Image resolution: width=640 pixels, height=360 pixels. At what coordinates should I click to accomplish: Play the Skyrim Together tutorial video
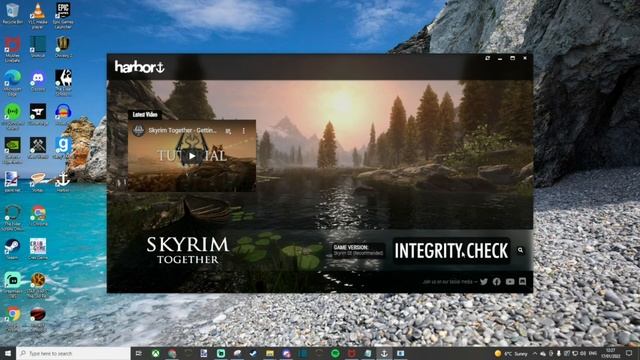pos(192,156)
